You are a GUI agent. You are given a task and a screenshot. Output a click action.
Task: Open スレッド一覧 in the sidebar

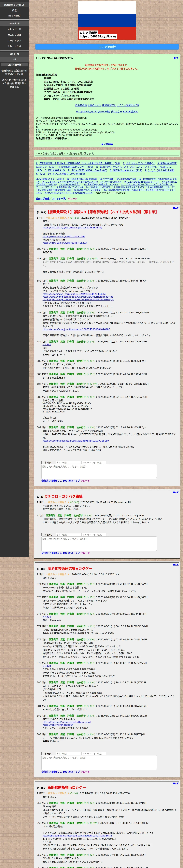[x=14, y=29]
